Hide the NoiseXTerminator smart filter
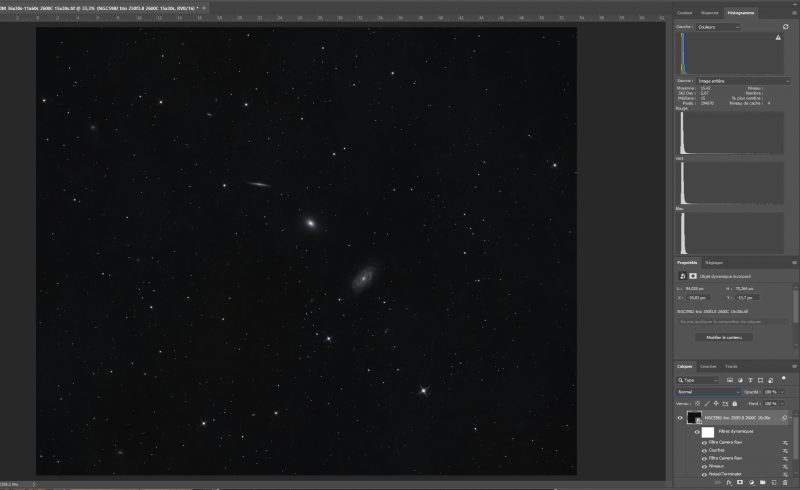Screen dimensions: 800x490 point(705,474)
